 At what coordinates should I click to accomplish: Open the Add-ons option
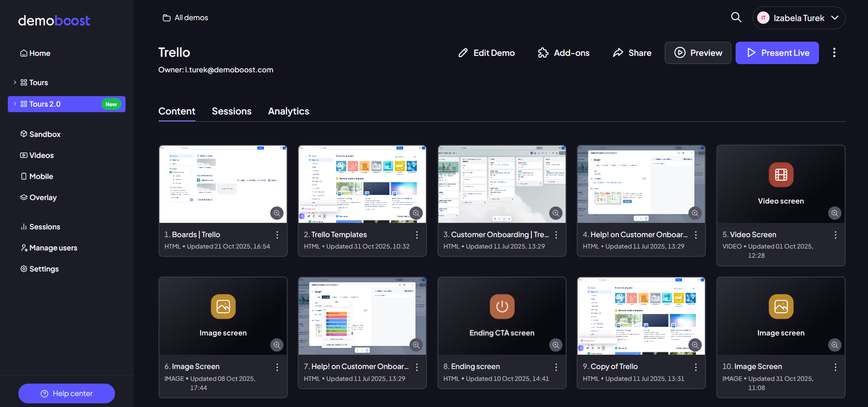click(x=563, y=53)
